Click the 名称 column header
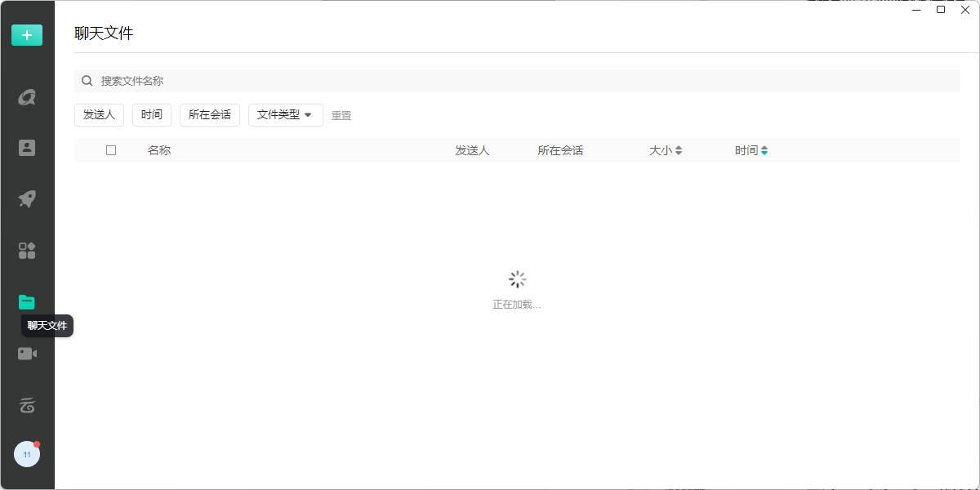This screenshot has height=490, width=980. 159,150
